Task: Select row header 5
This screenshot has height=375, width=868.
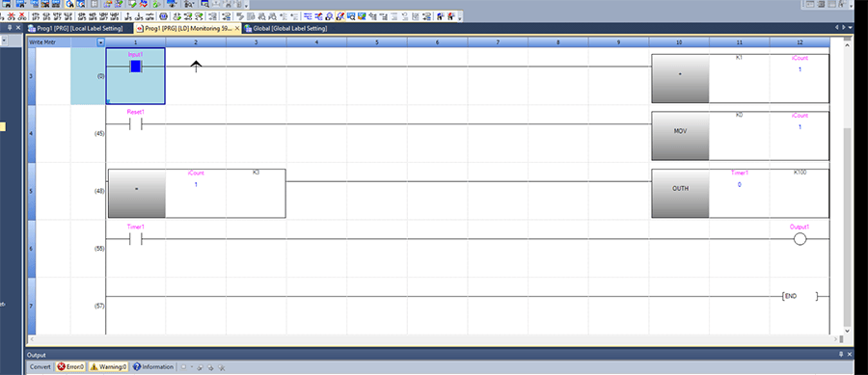Action: click(31, 192)
